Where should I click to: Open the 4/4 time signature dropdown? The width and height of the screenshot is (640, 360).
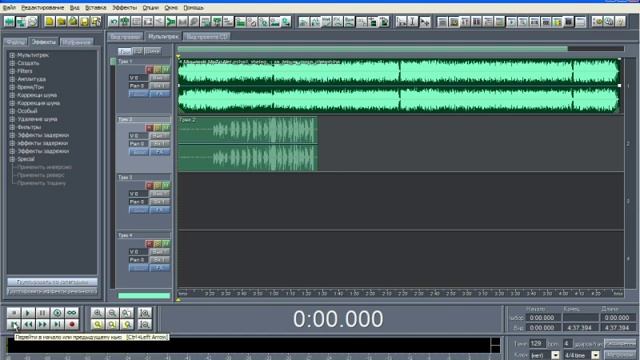coord(596,355)
